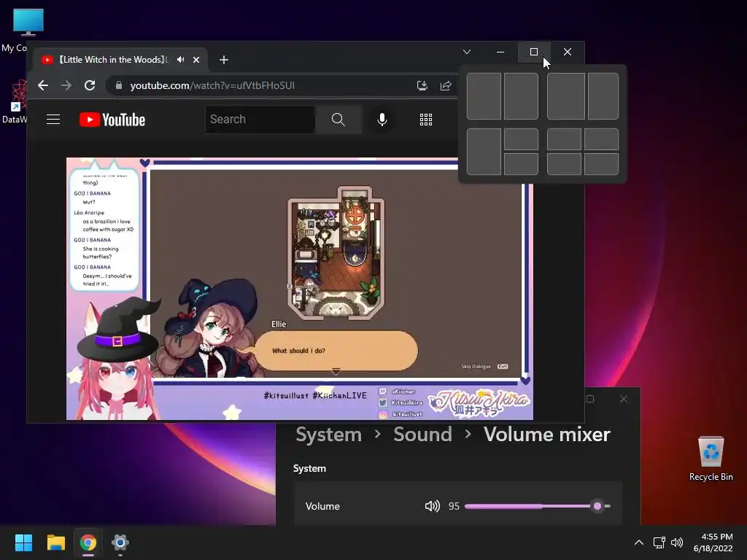The image size is (747, 560).
Task: Choose right half of the first snap layout
Action: tap(521, 96)
